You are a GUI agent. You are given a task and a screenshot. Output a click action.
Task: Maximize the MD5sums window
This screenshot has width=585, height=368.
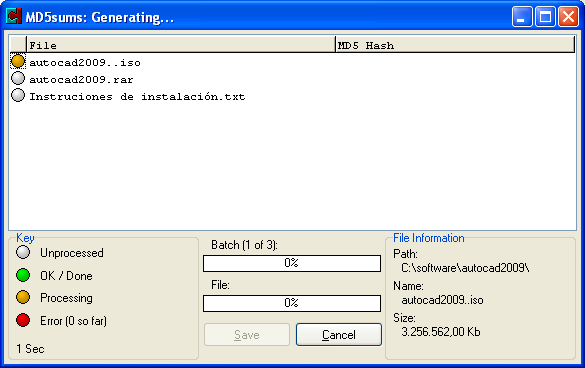545,16
